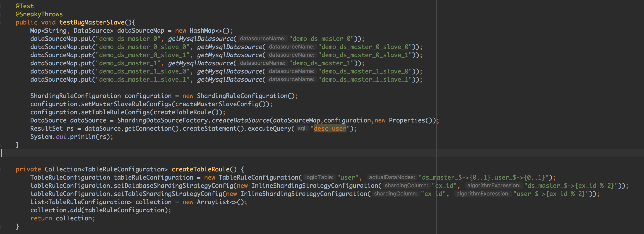644x234 pixels.
Task: Click the public keyword of testBugMasterSlave
Action: [26, 22]
